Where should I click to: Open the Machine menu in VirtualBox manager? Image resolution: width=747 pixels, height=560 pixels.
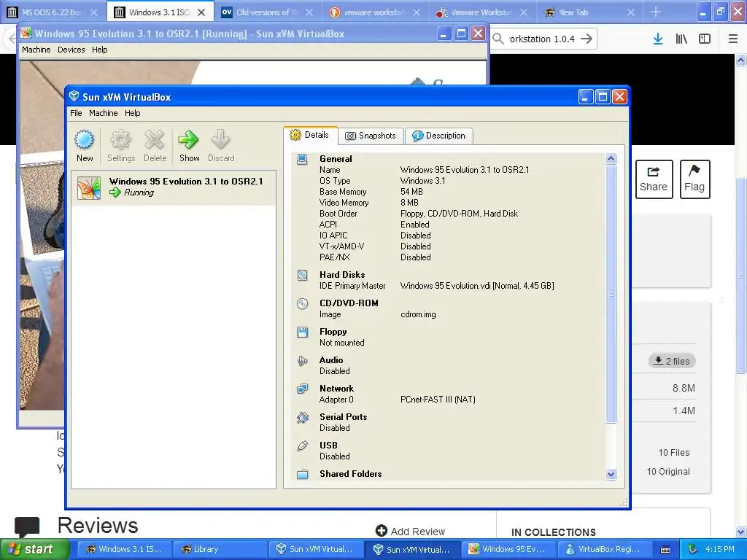104,113
